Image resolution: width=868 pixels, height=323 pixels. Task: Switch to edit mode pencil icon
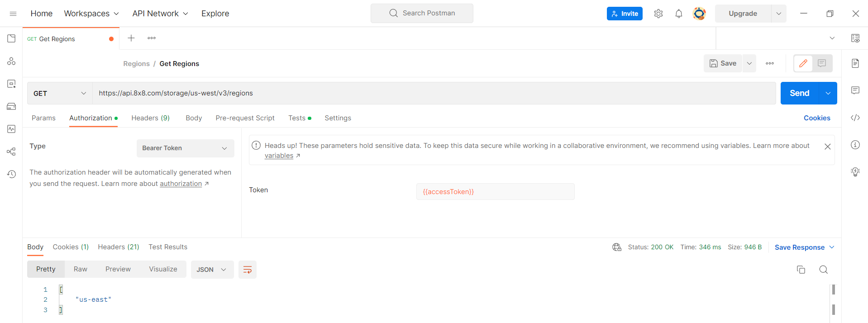click(803, 63)
